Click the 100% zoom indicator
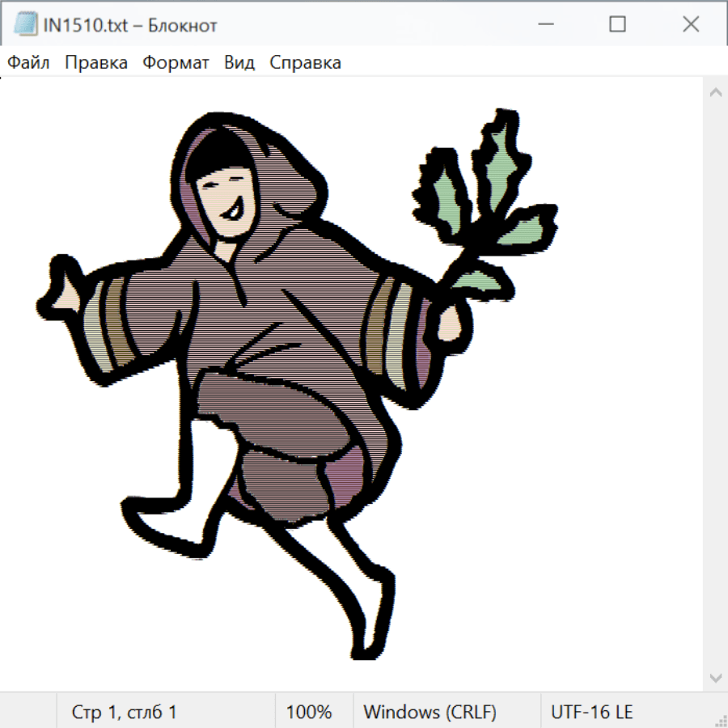 [309, 712]
